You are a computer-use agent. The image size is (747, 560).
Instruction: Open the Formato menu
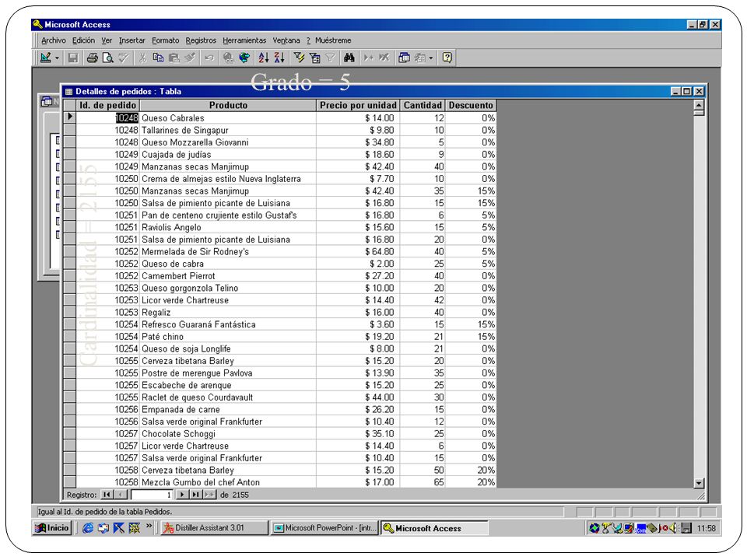pyautogui.click(x=165, y=40)
